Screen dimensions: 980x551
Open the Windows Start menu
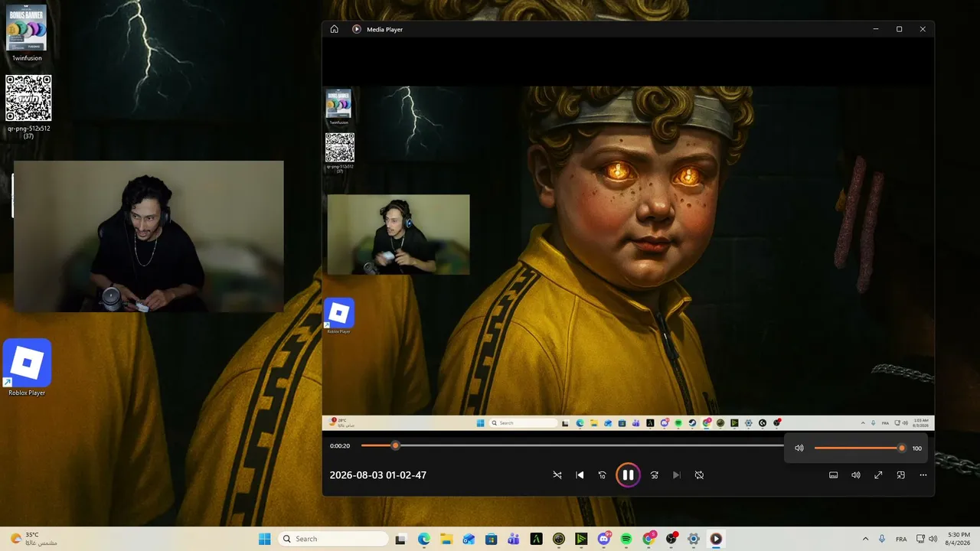(264, 539)
